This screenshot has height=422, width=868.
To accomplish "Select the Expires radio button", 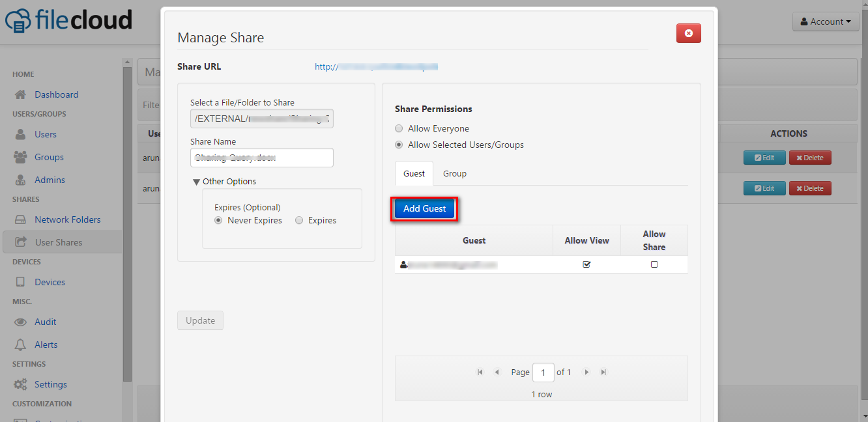I will tap(299, 221).
